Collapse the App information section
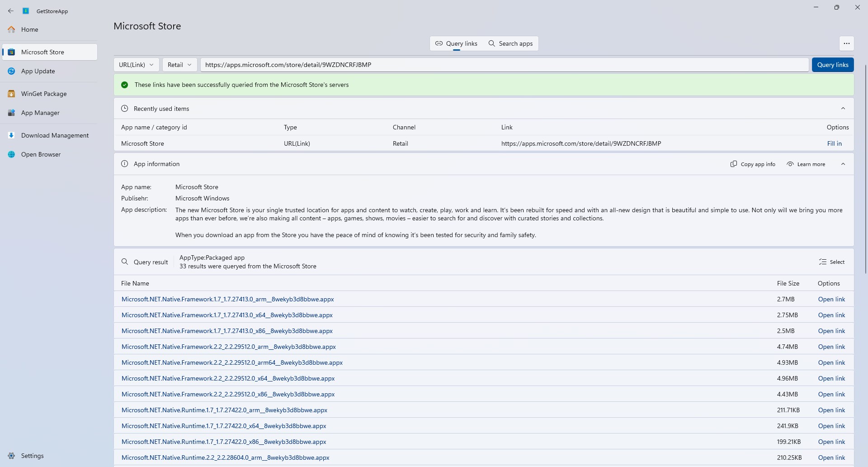This screenshot has height=467, width=868. point(843,164)
